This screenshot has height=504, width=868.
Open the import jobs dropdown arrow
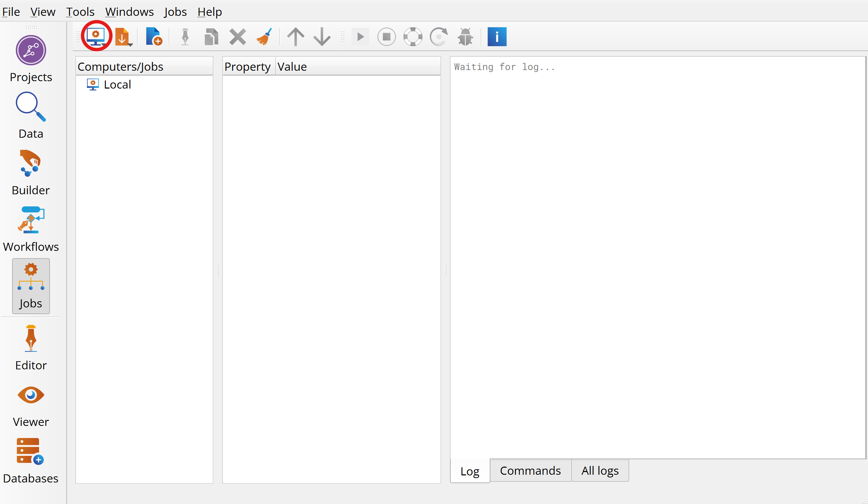(x=131, y=45)
